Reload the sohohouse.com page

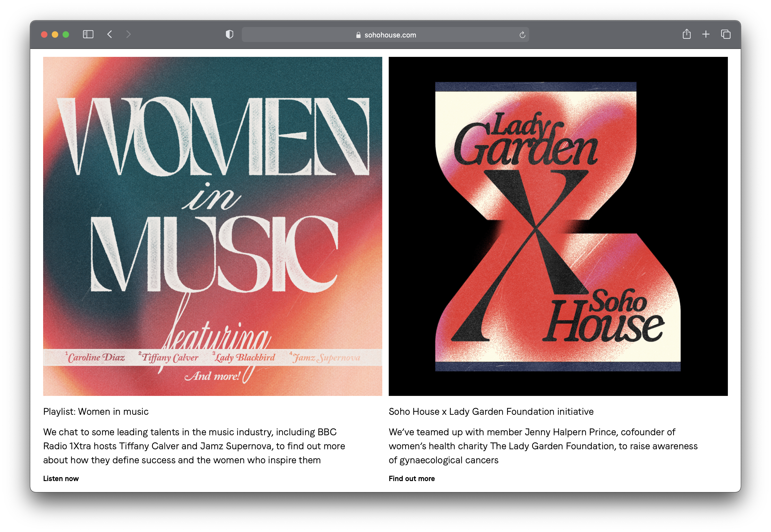(522, 35)
